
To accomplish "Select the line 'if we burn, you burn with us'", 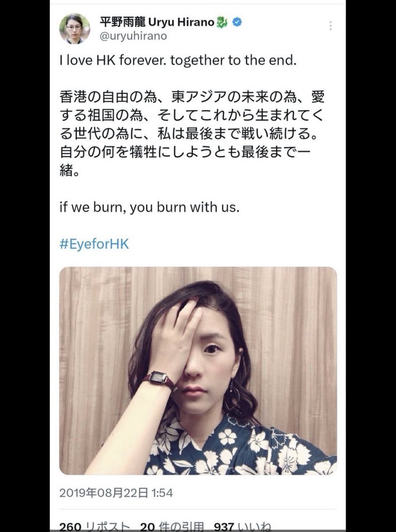I will [149, 207].
